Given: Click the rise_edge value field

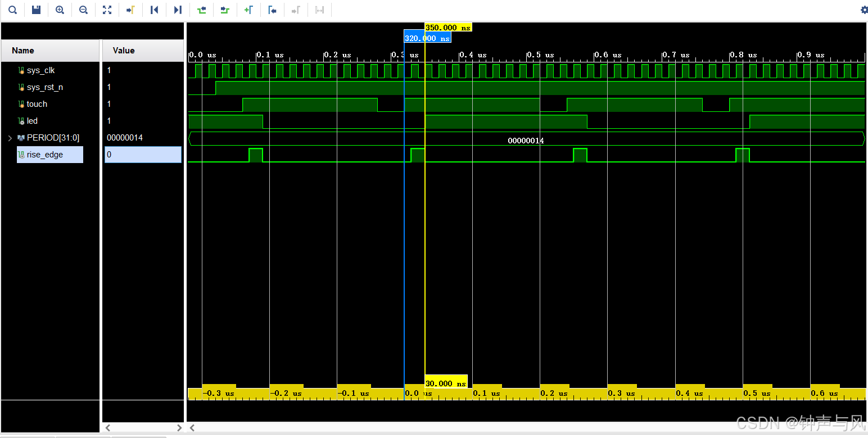Looking at the screenshot, I should pos(143,154).
